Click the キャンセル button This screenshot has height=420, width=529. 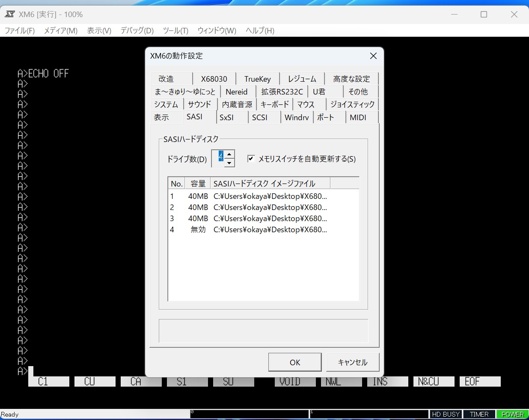[x=353, y=362]
